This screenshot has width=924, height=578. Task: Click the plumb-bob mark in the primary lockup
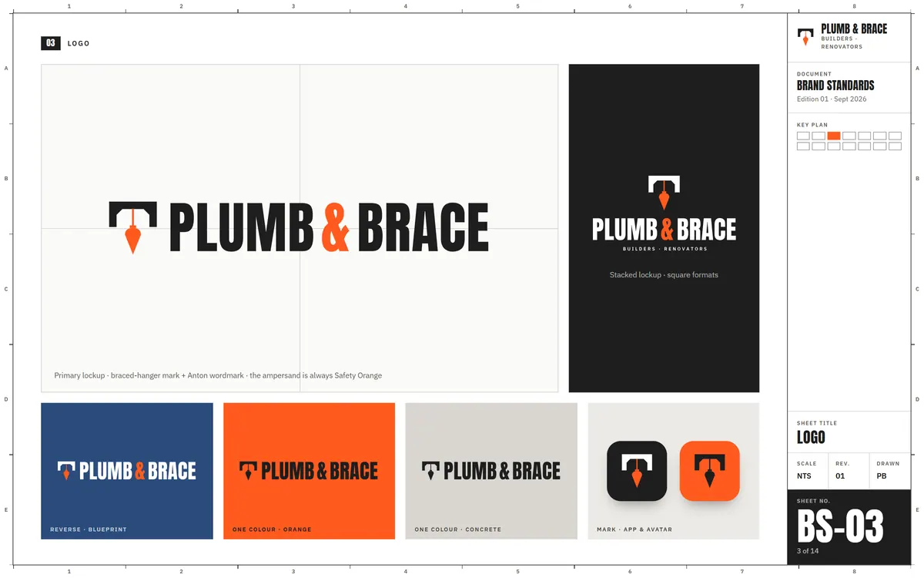(133, 227)
